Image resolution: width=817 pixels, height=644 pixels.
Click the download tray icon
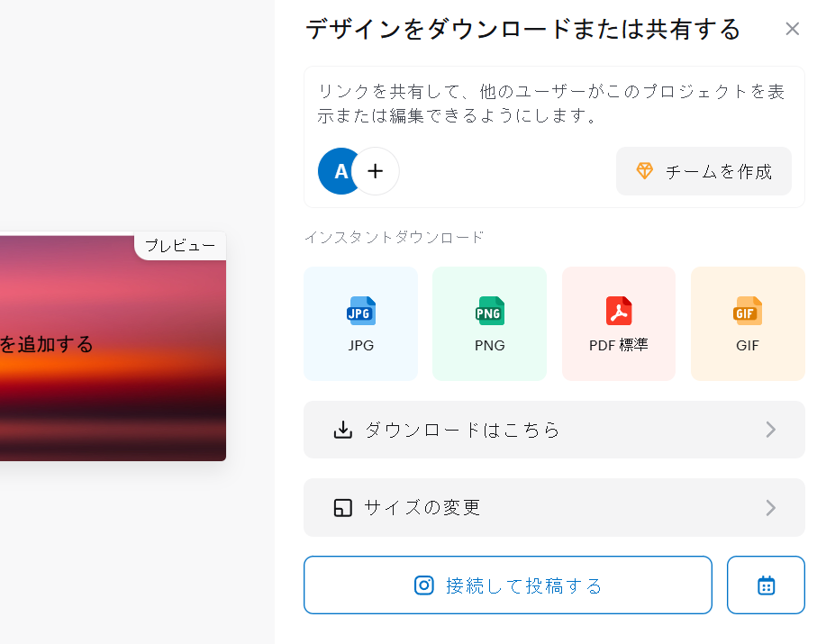click(343, 430)
